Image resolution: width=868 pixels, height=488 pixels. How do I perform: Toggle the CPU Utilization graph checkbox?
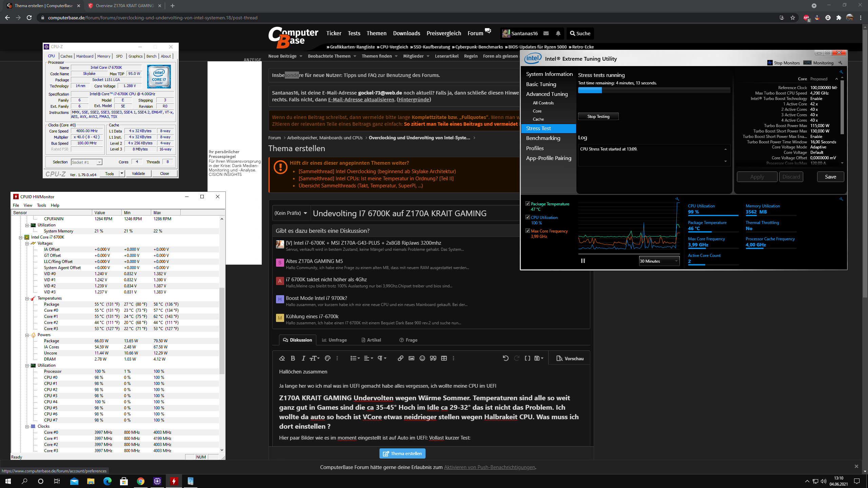click(x=528, y=217)
